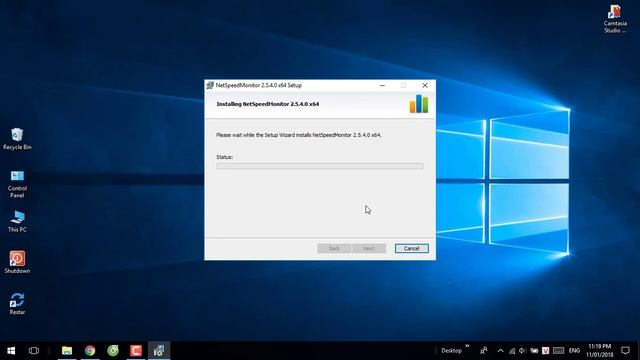Open the People icon on taskbar
Screen dimensions: 640x360
tap(484, 351)
